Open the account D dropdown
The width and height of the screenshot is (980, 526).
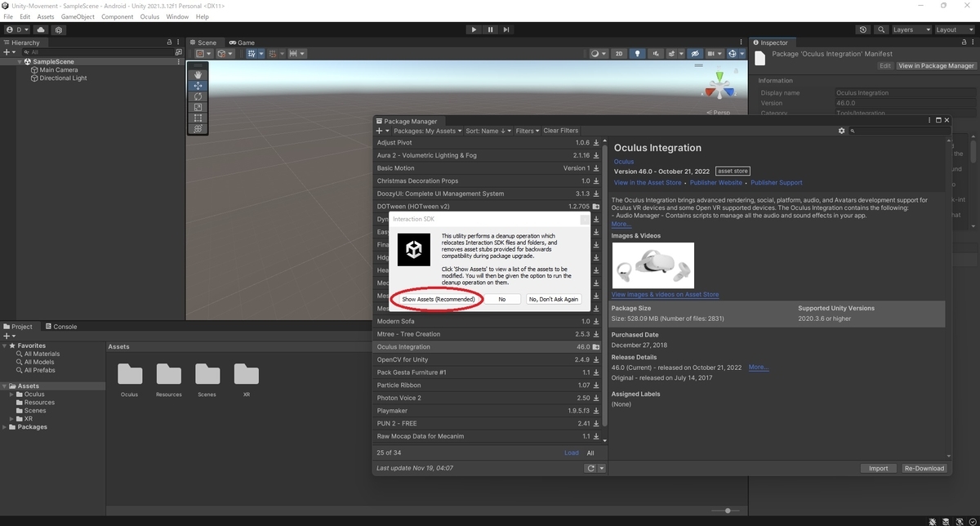coord(18,29)
